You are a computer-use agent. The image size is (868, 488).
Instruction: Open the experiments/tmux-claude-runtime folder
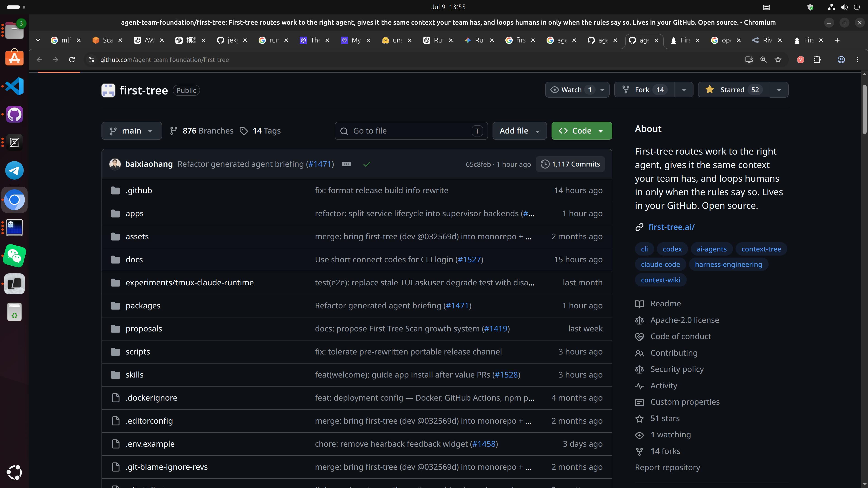(190, 283)
